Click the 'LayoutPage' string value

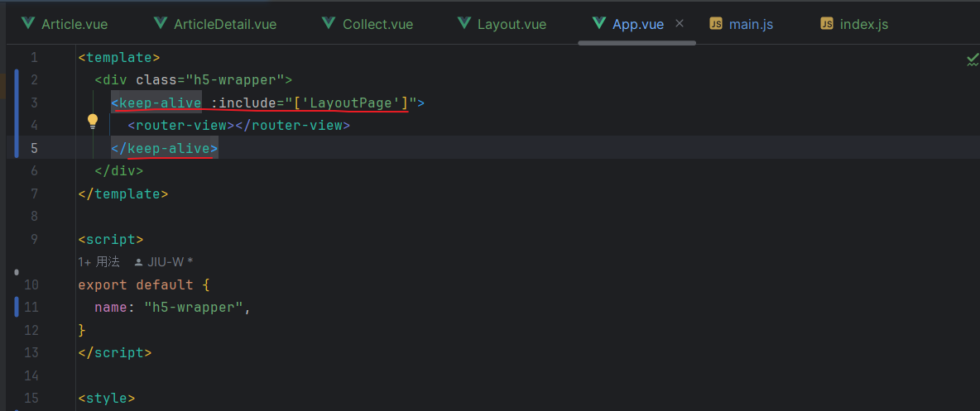pyautogui.click(x=351, y=103)
